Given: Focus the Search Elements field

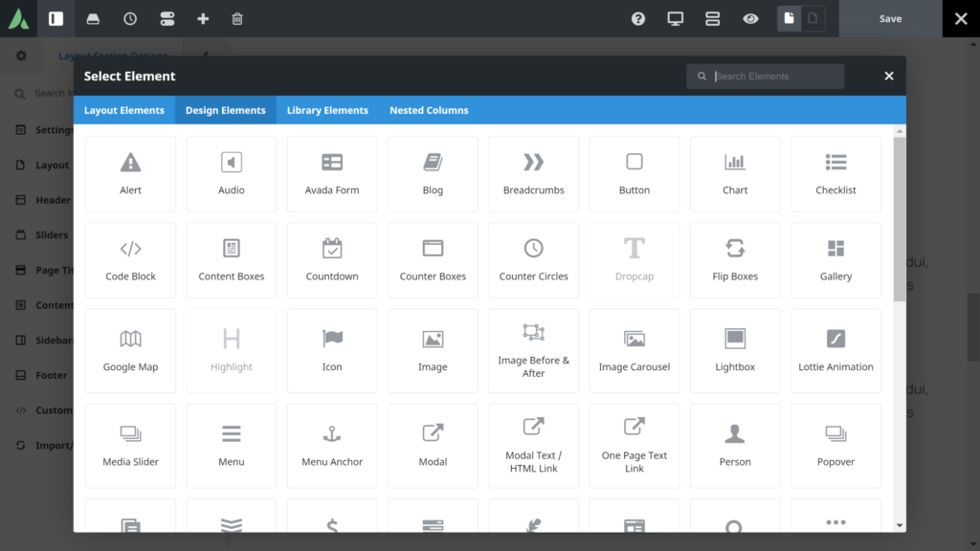Looking at the screenshot, I should [765, 77].
